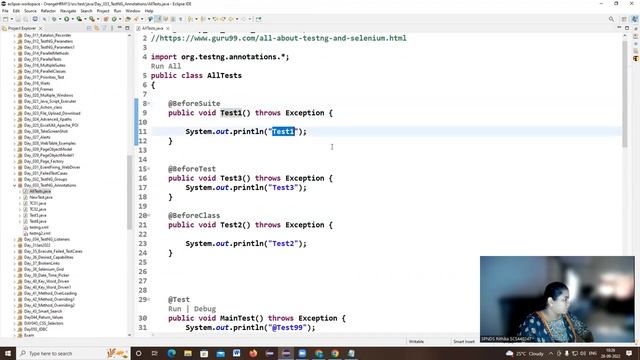Close the AllTests.java editor tab

168,28
